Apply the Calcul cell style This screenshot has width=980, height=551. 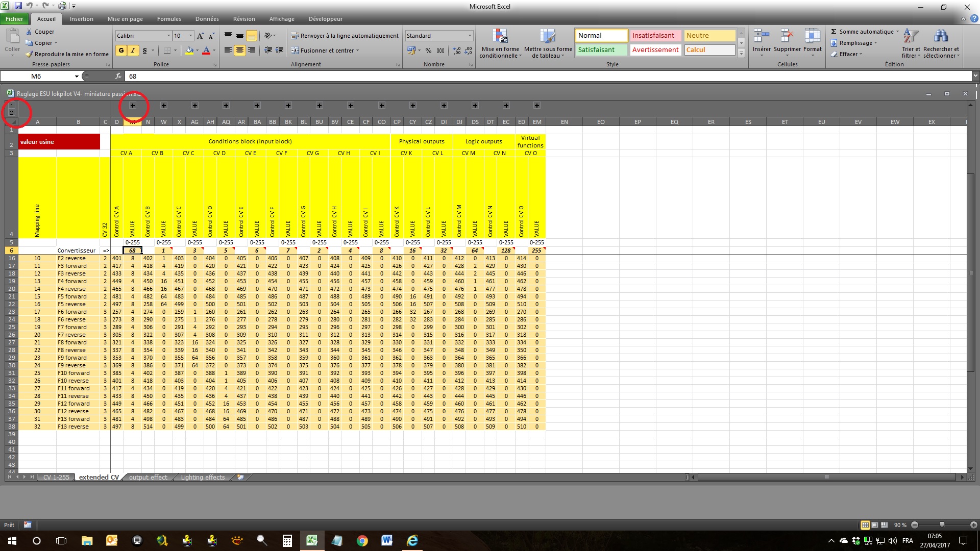pyautogui.click(x=709, y=49)
